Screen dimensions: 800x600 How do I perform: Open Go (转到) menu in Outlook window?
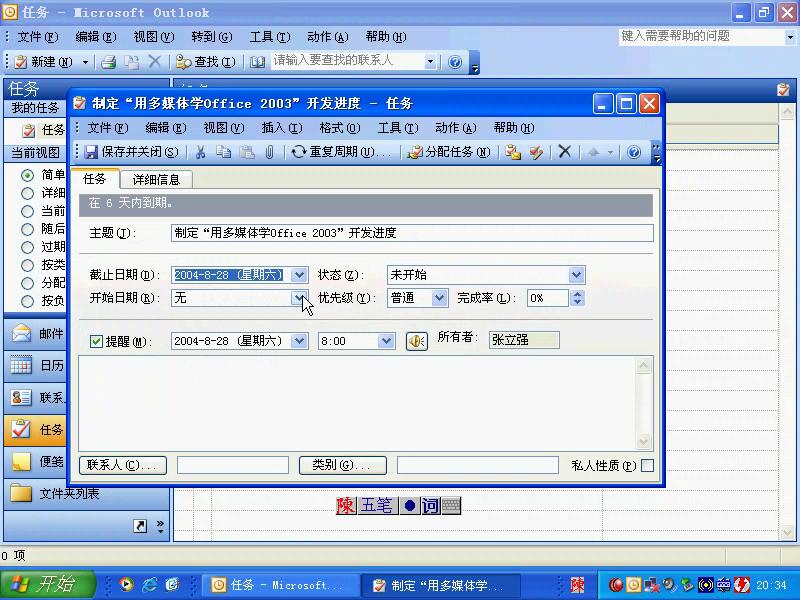[212, 37]
